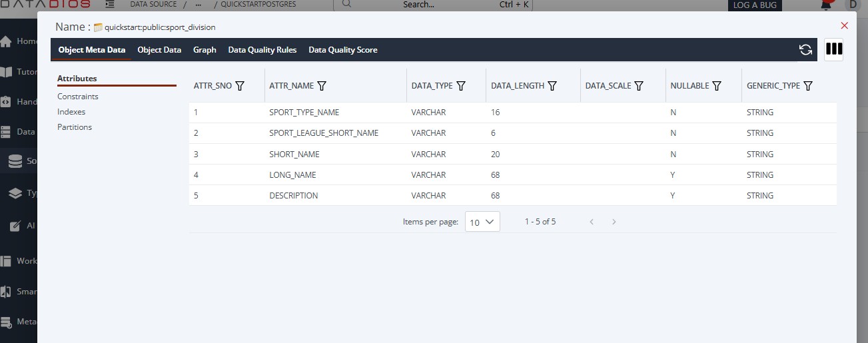Click the refresh icon in the toolbar

pos(805,50)
